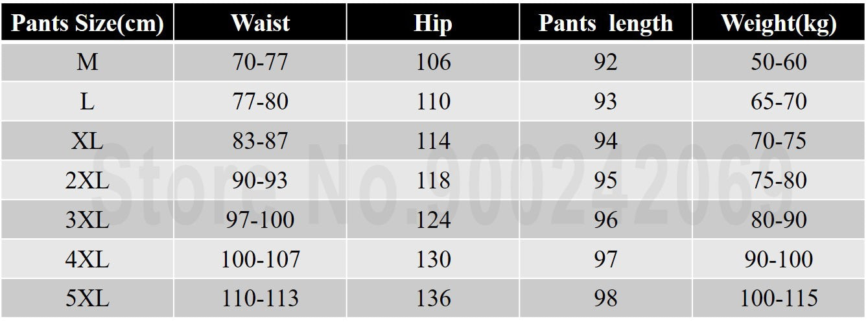Select the weight value 100-115
Viewport: 868px width, 327px height.
click(x=779, y=299)
